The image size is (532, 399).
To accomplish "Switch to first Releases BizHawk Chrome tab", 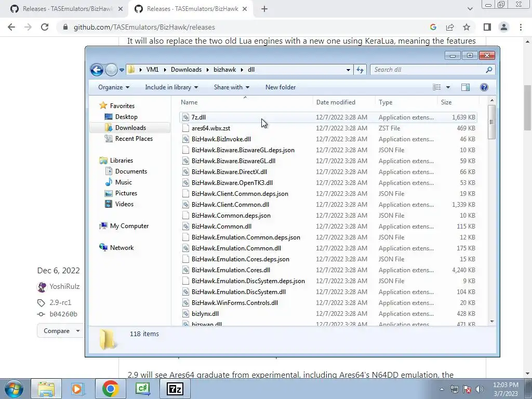I will [67, 9].
